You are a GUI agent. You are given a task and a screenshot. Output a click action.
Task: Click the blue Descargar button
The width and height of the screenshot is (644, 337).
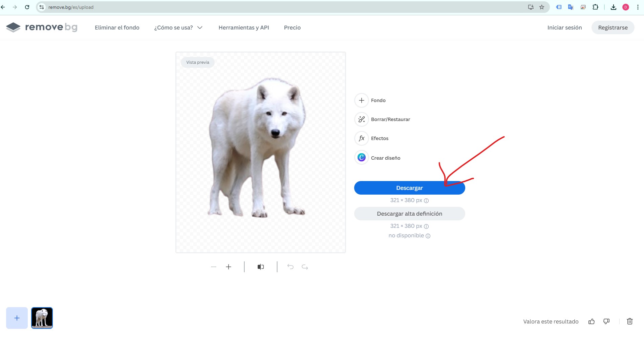tap(410, 188)
